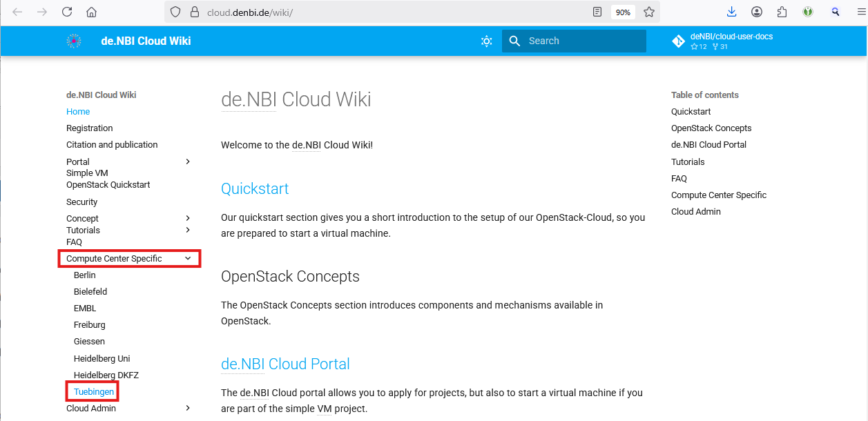Image resolution: width=868 pixels, height=421 pixels.
Task: Collapse the Compute Center Specific chevron
Action: pyautogui.click(x=188, y=258)
